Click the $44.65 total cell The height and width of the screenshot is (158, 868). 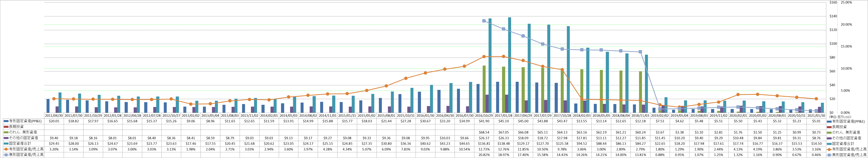click(464, 144)
